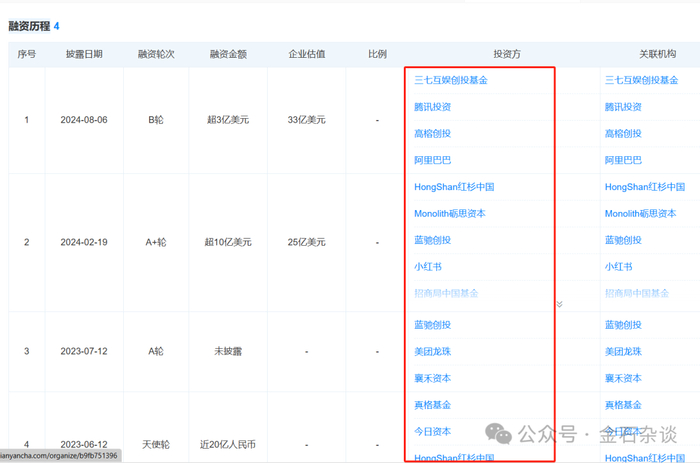Open 高榕创投 in the 关联机构 column

click(623, 133)
